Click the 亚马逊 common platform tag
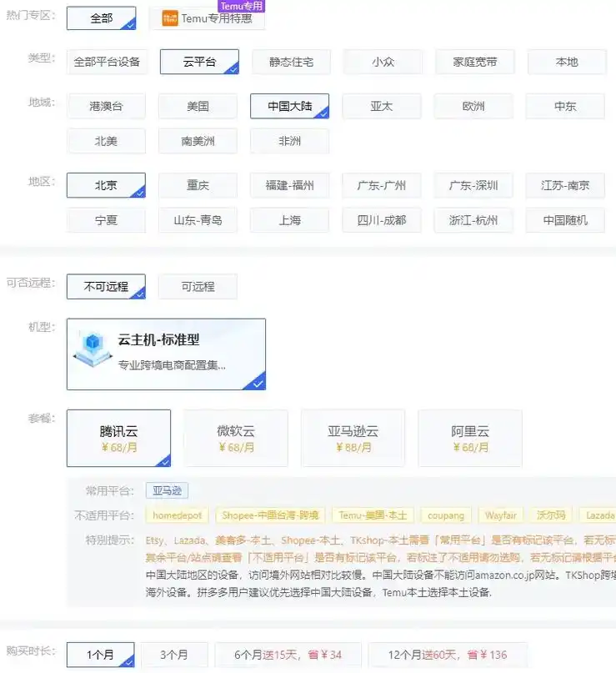This screenshot has height=673, width=616. pos(167,491)
